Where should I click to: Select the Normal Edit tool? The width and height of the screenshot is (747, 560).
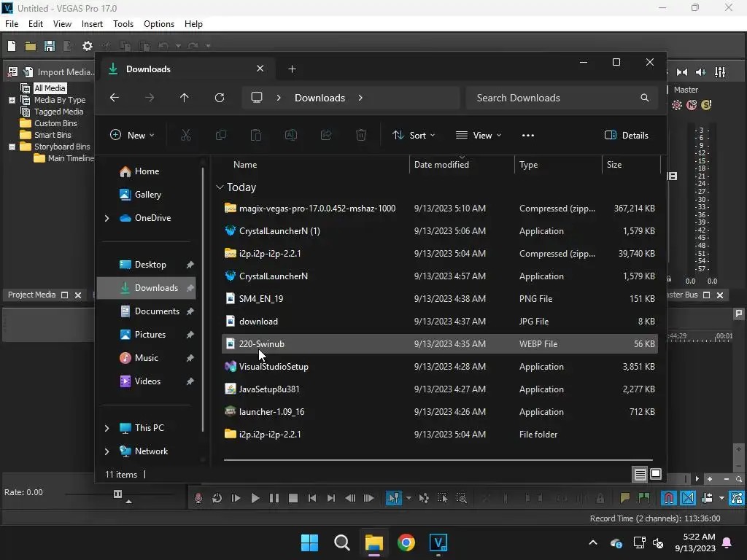click(393, 498)
